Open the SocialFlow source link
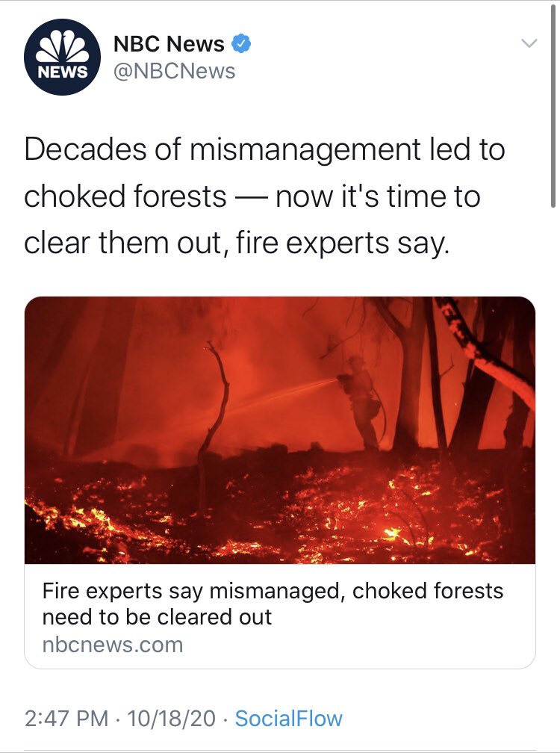The height and width of the screenshot is (753, 560). [x=288, y=719]
